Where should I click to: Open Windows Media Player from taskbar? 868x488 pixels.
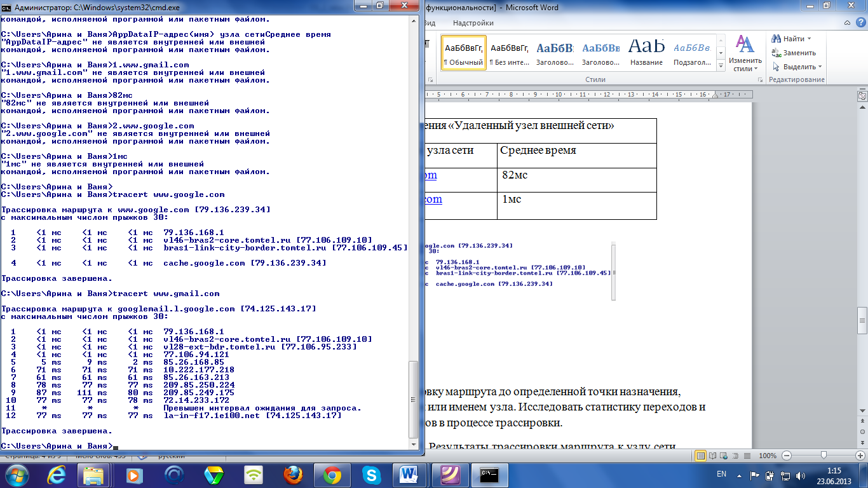click(134, 475)
